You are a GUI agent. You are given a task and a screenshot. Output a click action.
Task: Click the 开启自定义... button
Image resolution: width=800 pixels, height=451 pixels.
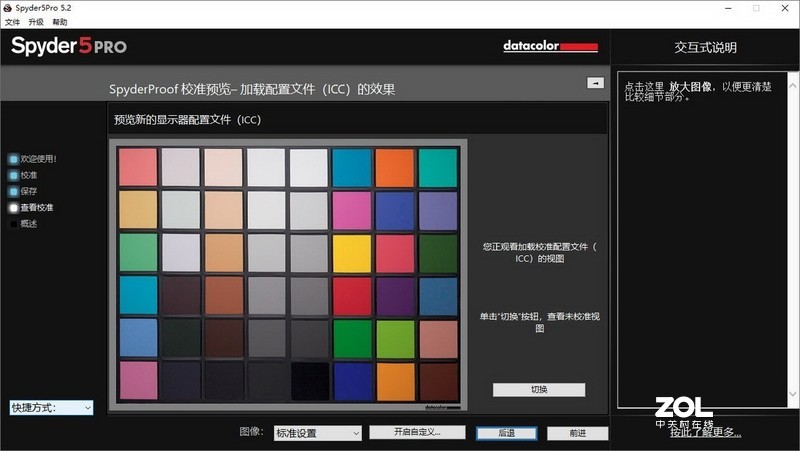(x=417, y=432)
